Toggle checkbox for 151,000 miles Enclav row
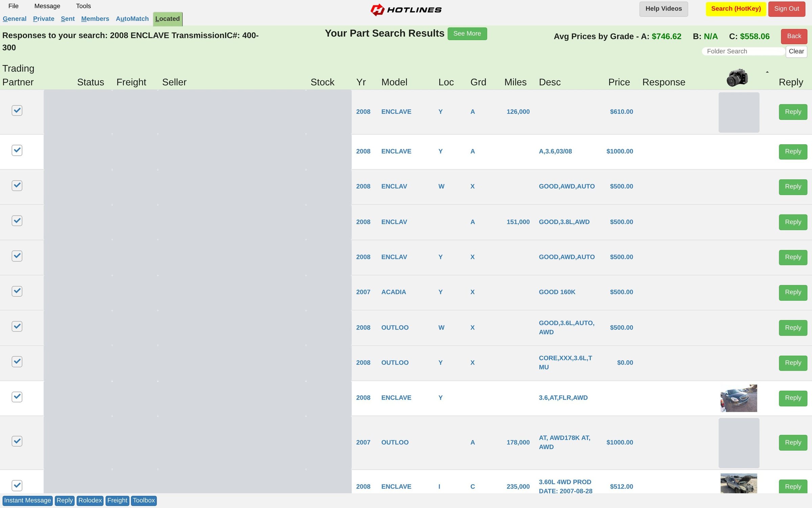 (x=17, y=221)
